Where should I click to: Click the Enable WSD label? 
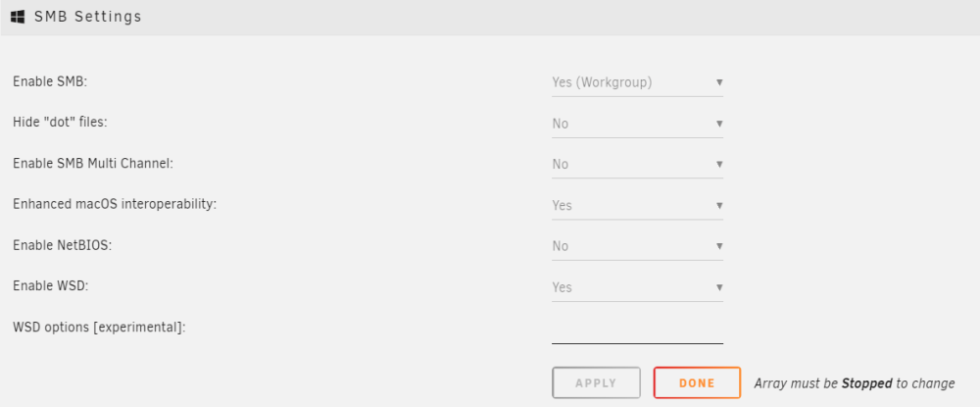[x=51, y=286]
